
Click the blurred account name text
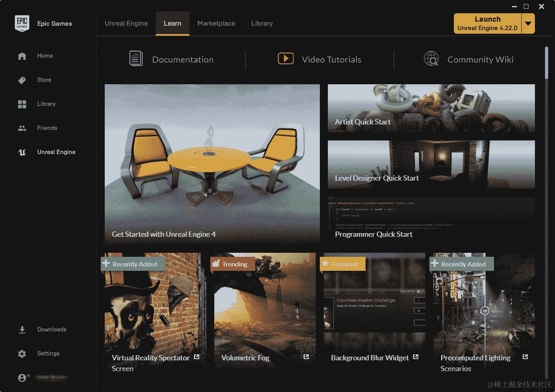(51, 378)
